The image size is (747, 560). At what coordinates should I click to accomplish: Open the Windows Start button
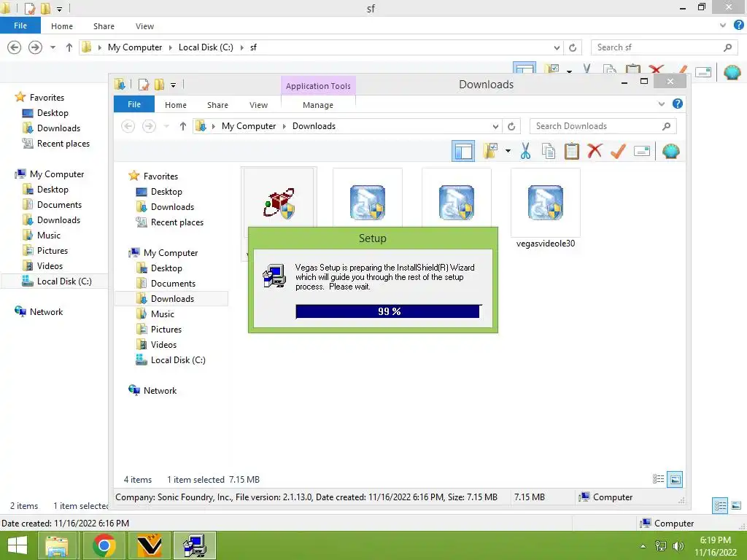(x=18, y=545)
